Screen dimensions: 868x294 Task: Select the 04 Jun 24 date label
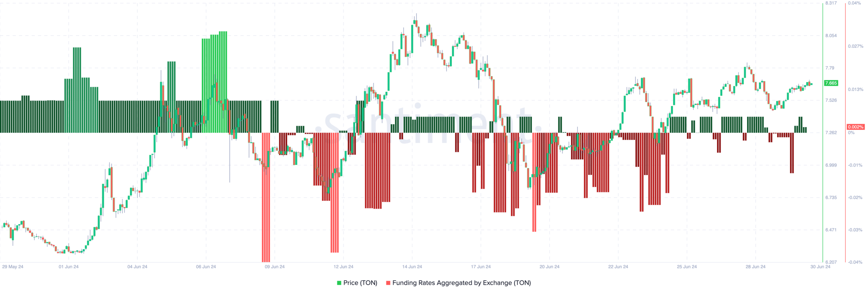[137, 267]
